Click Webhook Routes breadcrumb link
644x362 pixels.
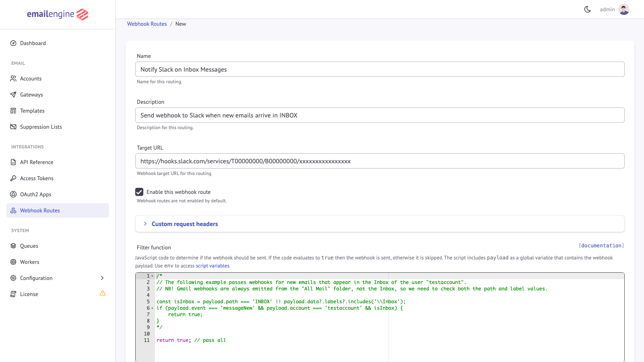click(147, 24)
